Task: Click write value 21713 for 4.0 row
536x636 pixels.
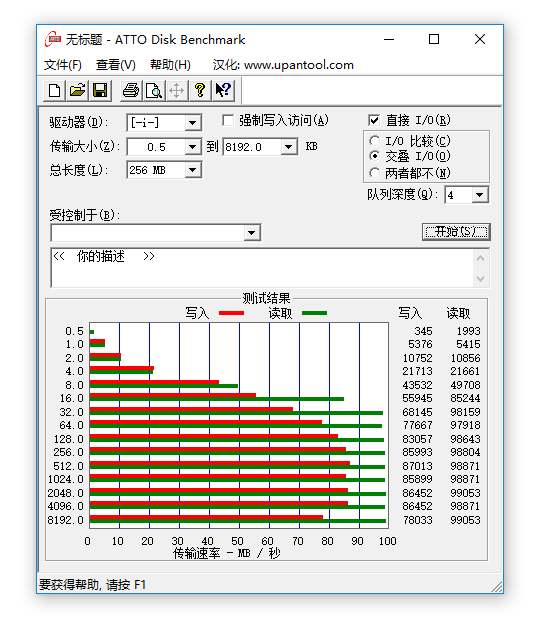Action: click(x=417, y=371)
